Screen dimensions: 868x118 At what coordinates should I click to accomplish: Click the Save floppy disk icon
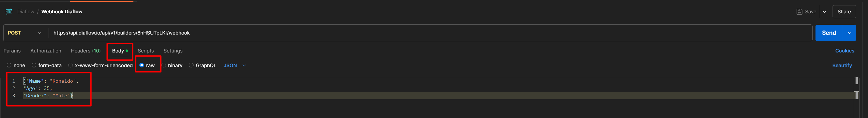(x=799, y=12)
